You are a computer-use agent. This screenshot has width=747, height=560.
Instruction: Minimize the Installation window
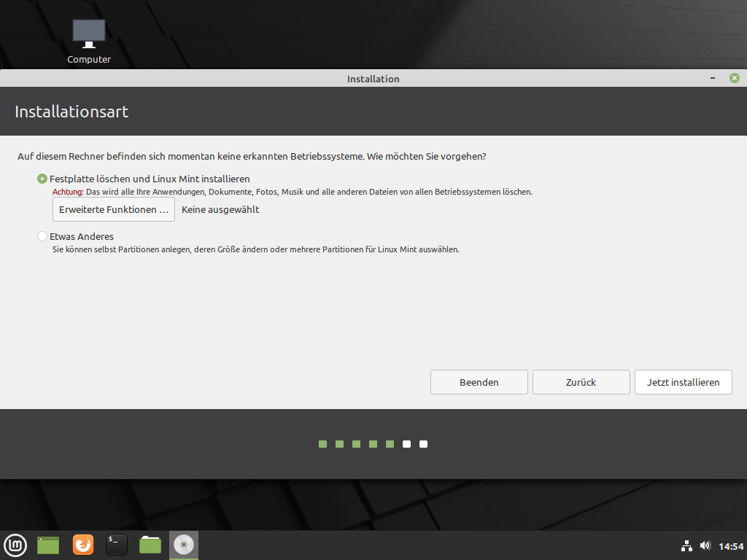coord(712,78)
